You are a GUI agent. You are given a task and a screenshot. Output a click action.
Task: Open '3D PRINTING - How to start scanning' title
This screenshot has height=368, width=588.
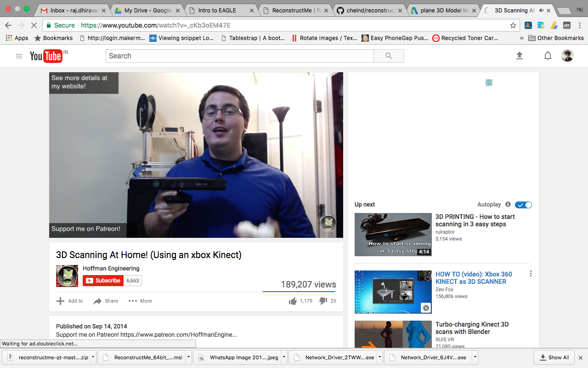click(475, 220)
